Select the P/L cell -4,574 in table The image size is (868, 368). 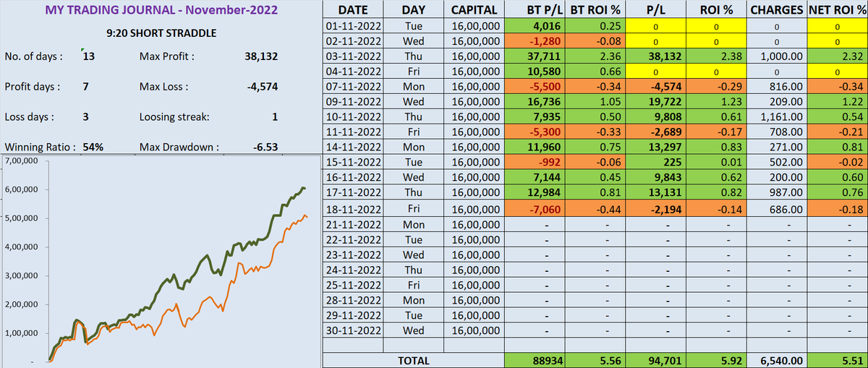pyautogui.click(x=658, y=86)
